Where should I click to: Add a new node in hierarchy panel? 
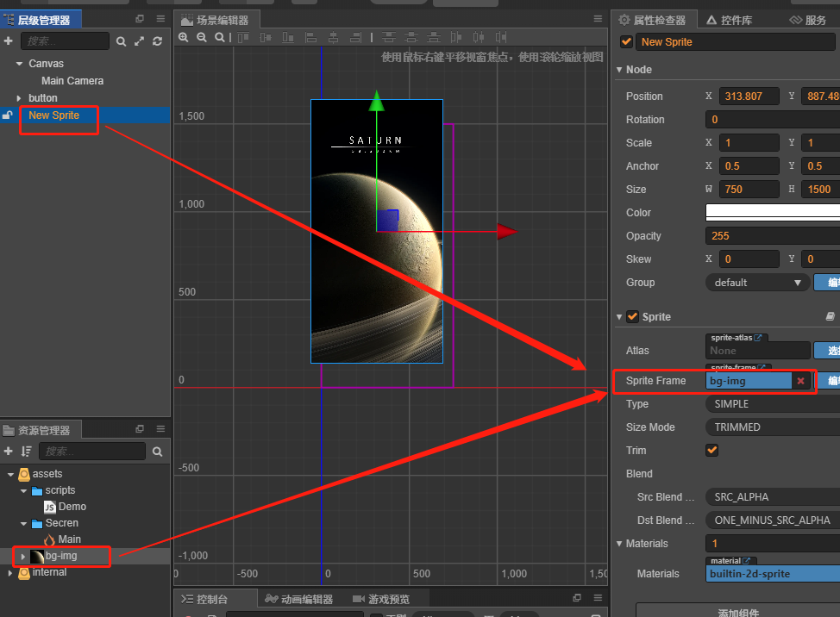pos(8,41)
